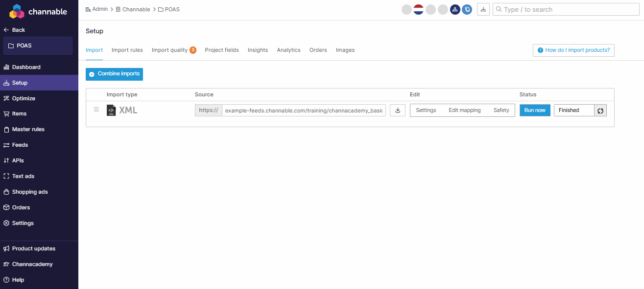Screen dimensions: 644x289
Task: Click the refresh status icon
Action: (601, 111)
